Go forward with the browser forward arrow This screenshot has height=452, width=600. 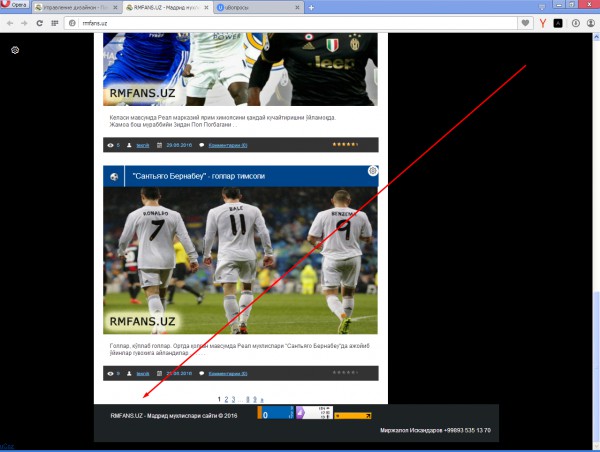click(x=24, y=23)
